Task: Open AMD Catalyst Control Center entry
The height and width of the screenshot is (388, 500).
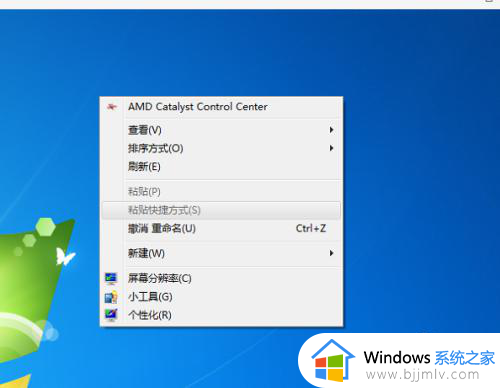Action: (x=221, y=107)
